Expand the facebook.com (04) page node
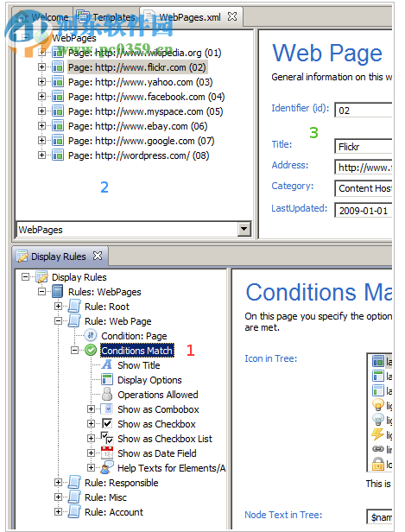Viewport: 405px width, 532px height. pyautogui.click(x=41, y=97)
